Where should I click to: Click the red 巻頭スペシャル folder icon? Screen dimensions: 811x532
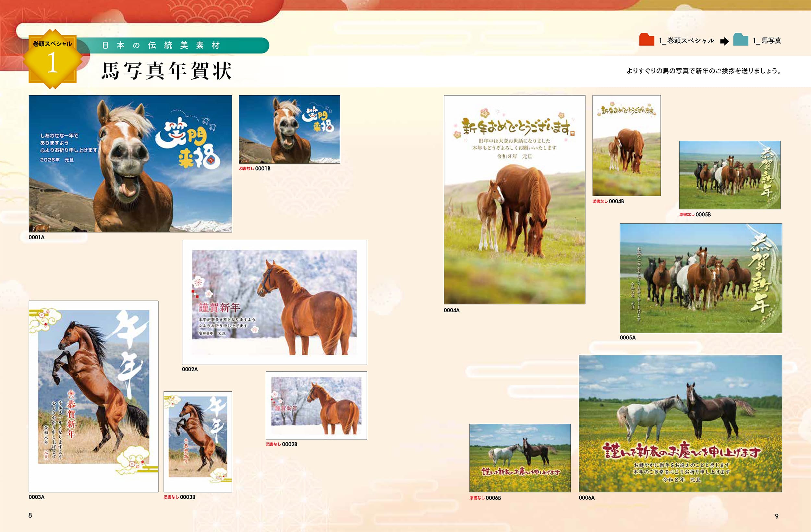coord(647,40)
